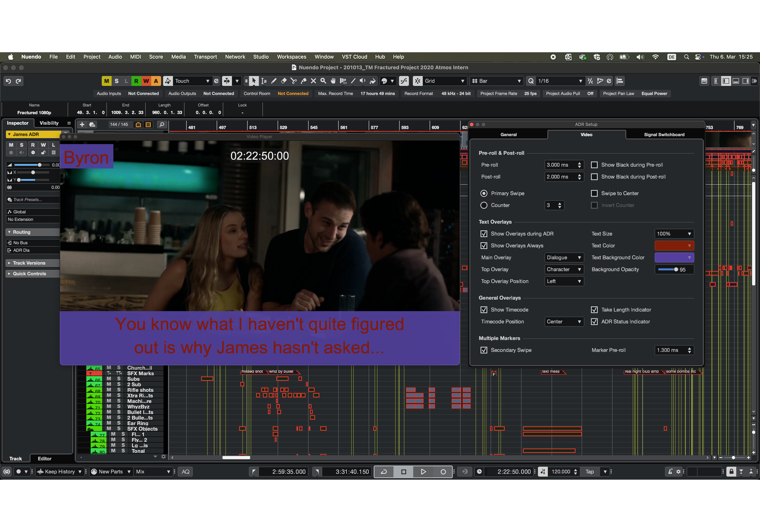Image resolution: width=760 pixels, height=532 pixels.
Task: Click the Redo arrow icon
Action: click(x=19, y=81)
